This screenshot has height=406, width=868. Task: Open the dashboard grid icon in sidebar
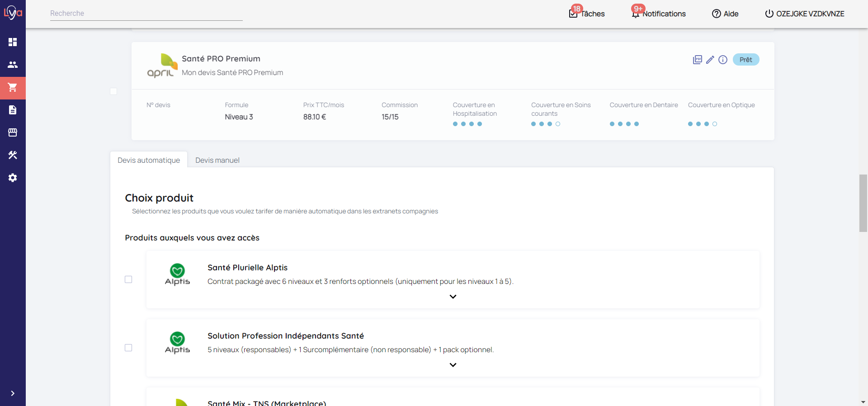coord(13,42)
